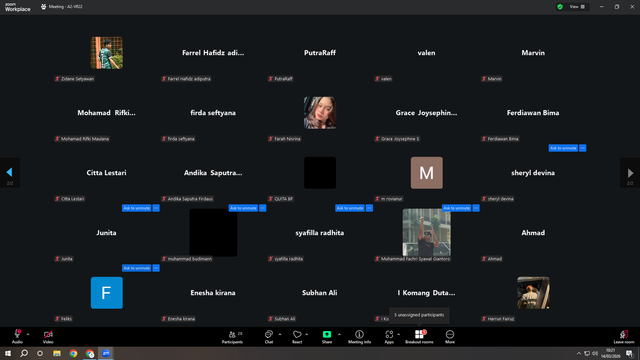Ask Muhammad Fachri Syawal Giantoro to unmute
The height and width of the screenshot is (360, 640).
click(x=456, y=208)
